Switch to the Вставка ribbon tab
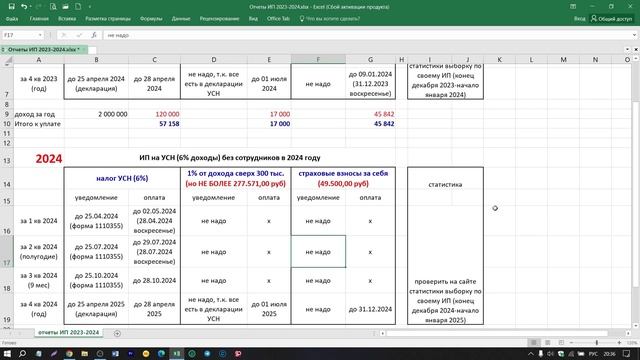The height and width of the screenshot is (360, 640). click(x=67, y=19)
